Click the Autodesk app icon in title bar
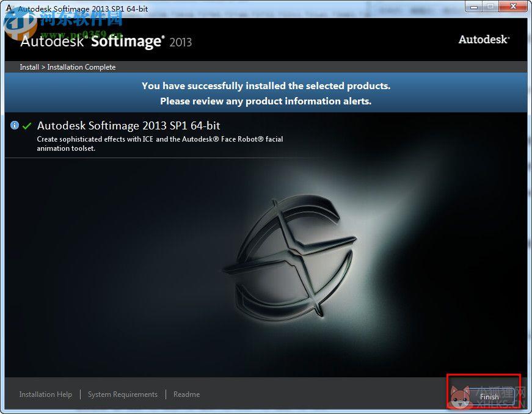Screen dimensions: 532x414 pyautogui.click(x=9, y=7)
